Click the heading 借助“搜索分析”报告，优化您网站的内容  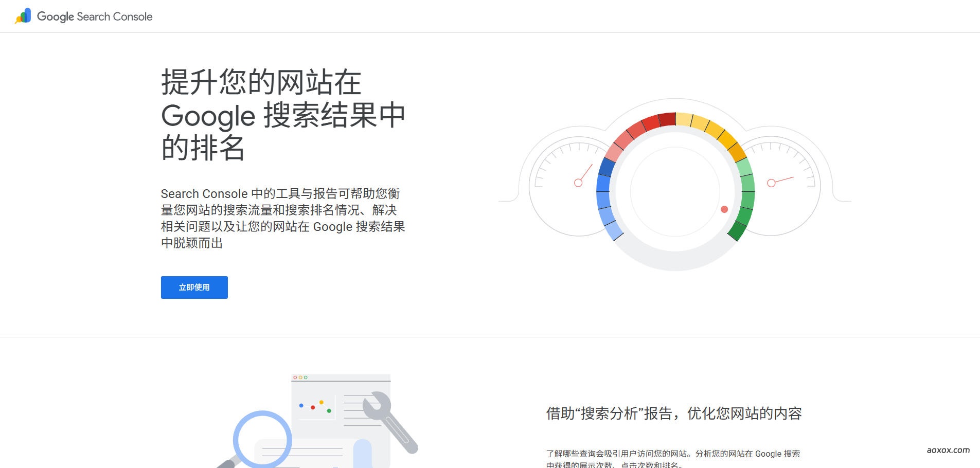click(x=674, y=413)
